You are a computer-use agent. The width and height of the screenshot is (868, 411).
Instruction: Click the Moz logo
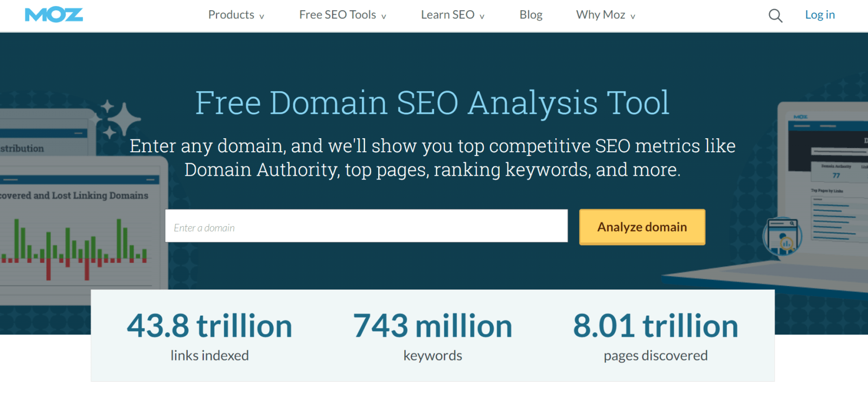(x=54, y=15)
